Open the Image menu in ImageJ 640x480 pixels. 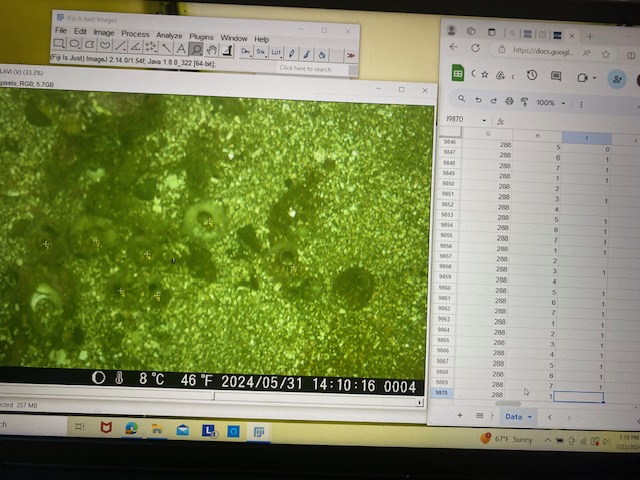[104, 33]
